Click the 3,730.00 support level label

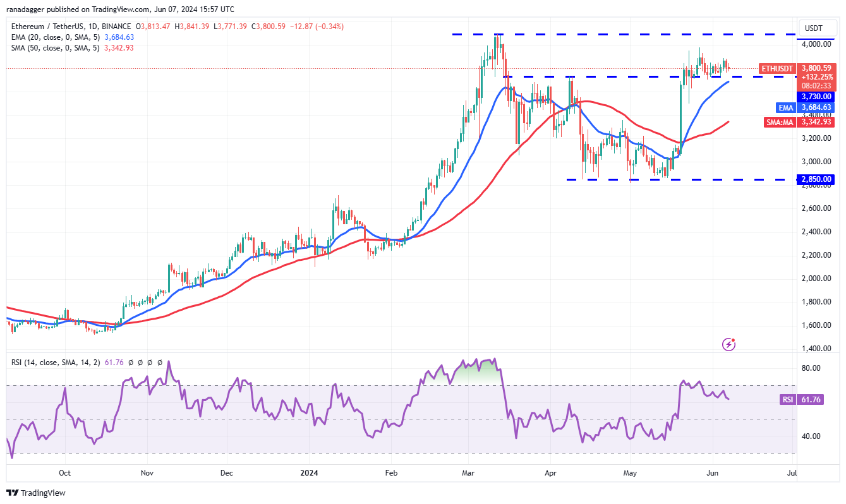(816, 97)
